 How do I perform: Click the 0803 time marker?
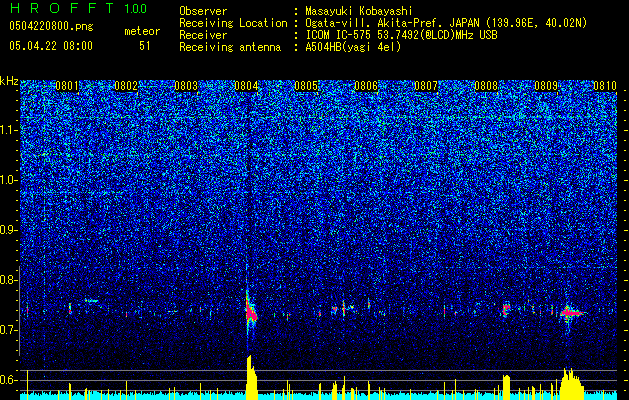coord(186,86)
